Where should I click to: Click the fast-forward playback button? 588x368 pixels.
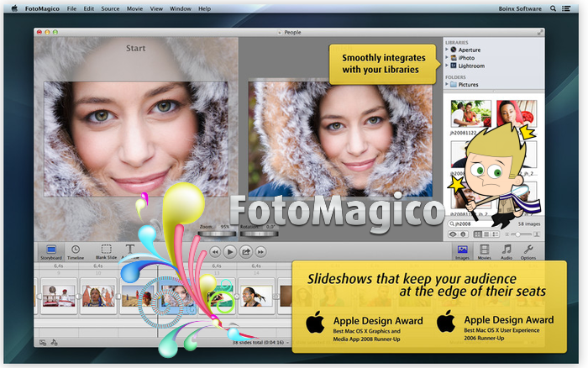261,252
